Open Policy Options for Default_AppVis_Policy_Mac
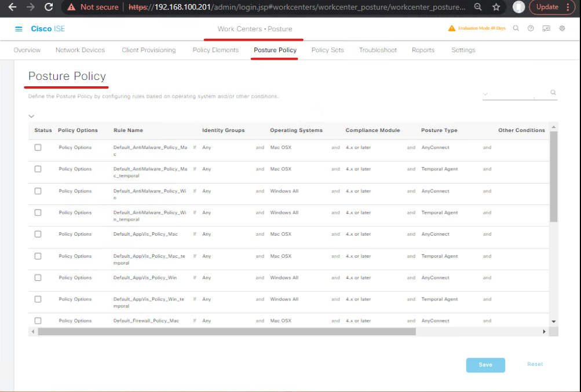This screenshot has width=581, height=392. (75, 234)
